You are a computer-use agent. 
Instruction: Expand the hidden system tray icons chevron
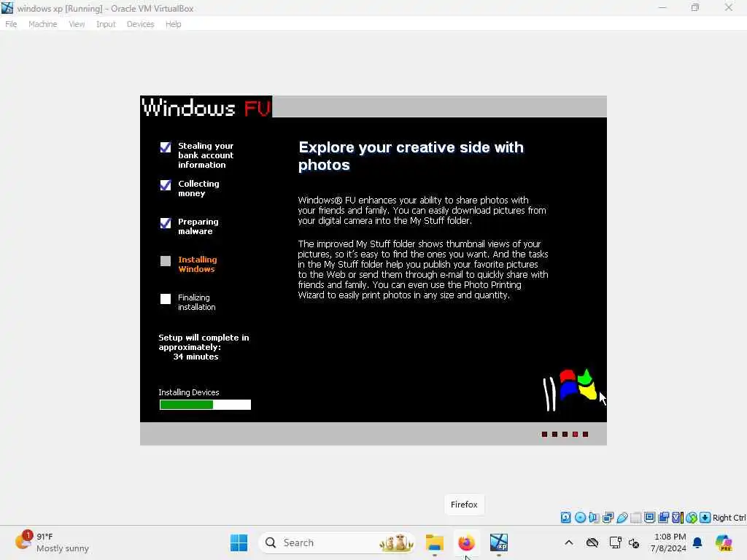coord(569,542)
